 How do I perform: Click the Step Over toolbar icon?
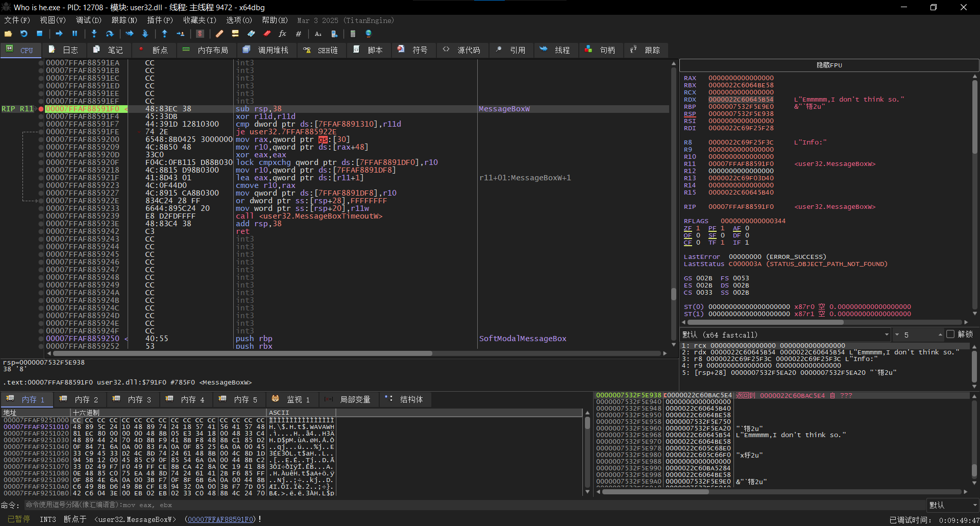tap(110, 34)
